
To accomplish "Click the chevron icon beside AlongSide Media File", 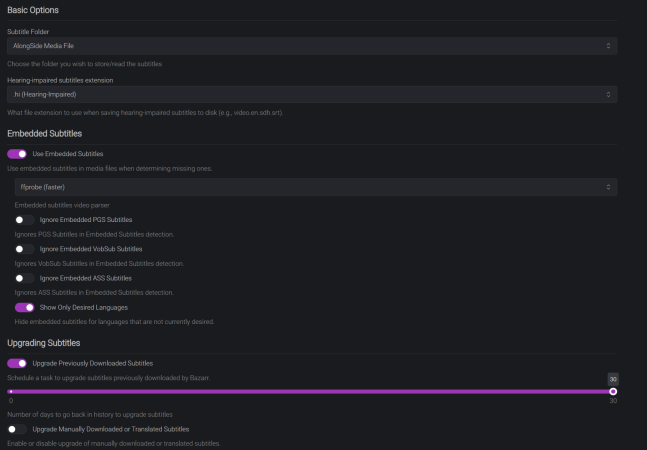I will pos(609,46).
